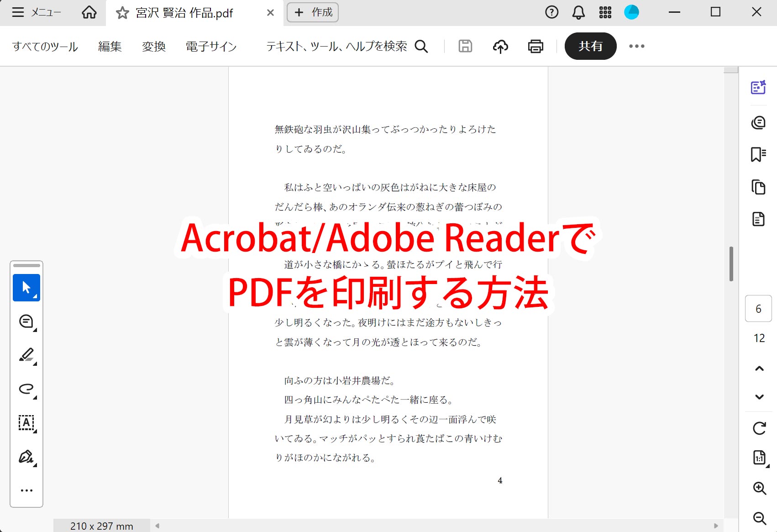
Task: Open the Add comment tool
Action: coord(26,321)
